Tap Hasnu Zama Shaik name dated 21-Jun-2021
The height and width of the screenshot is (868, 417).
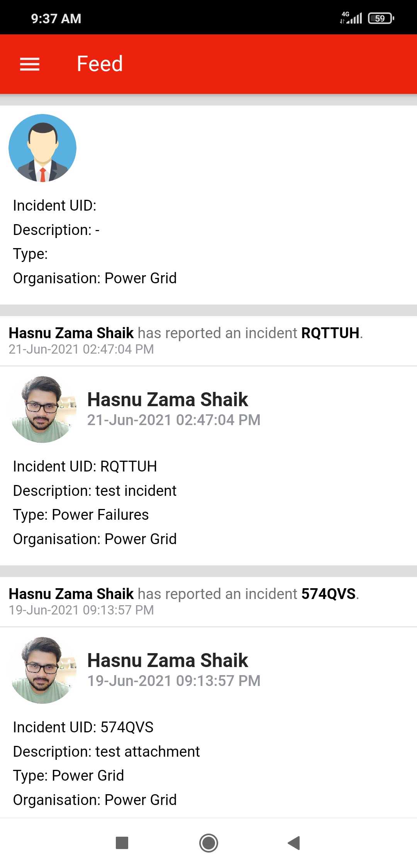click(x=168, y=400)
